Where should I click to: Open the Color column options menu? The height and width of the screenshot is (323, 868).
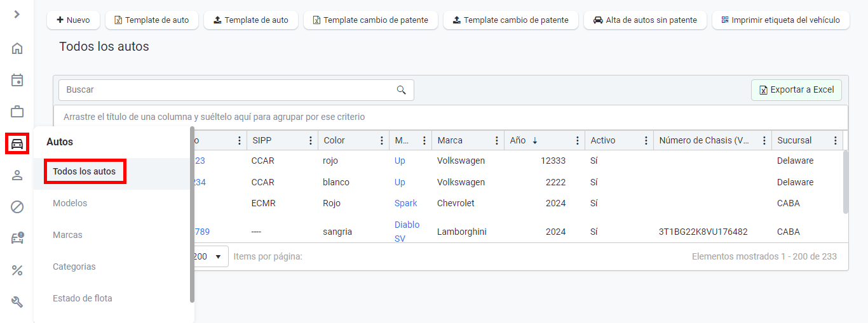pyautogui.click(x=381, y=141)
